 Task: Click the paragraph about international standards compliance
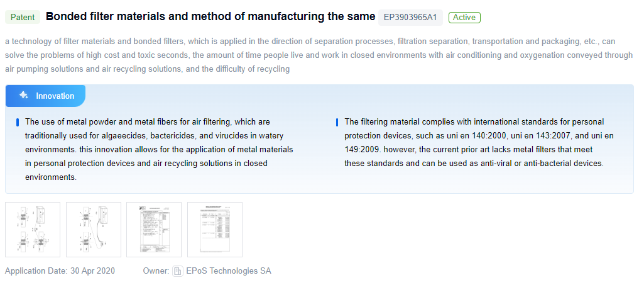click(478, 142)
